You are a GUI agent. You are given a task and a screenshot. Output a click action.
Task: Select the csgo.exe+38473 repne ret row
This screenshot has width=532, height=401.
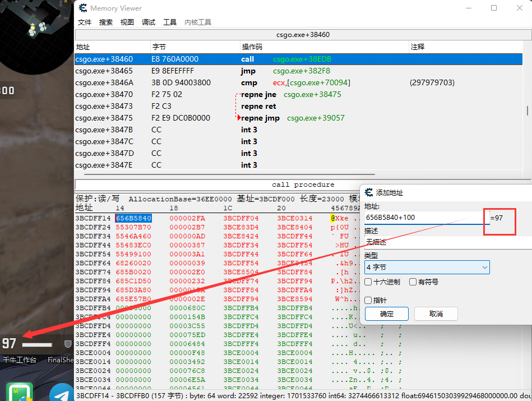point(299,106)
